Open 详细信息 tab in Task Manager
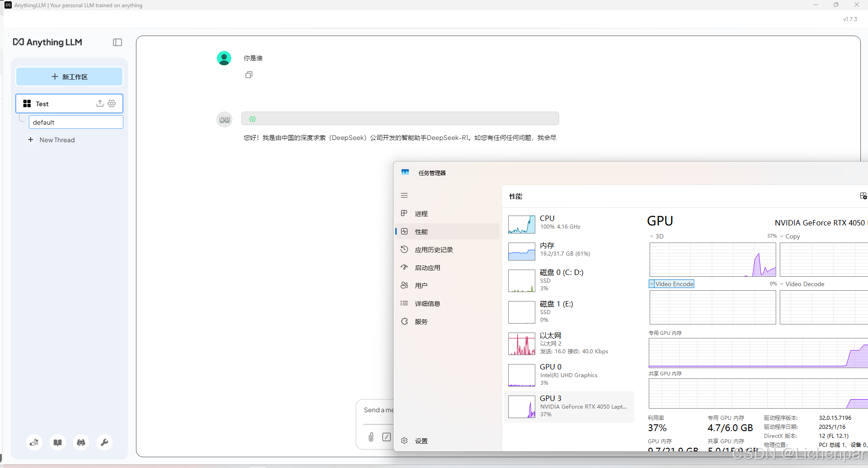 [448, 303]
